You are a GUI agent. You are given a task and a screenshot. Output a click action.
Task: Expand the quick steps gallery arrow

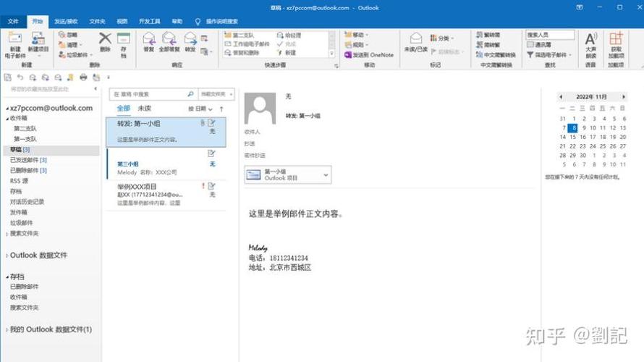(332, 54)
